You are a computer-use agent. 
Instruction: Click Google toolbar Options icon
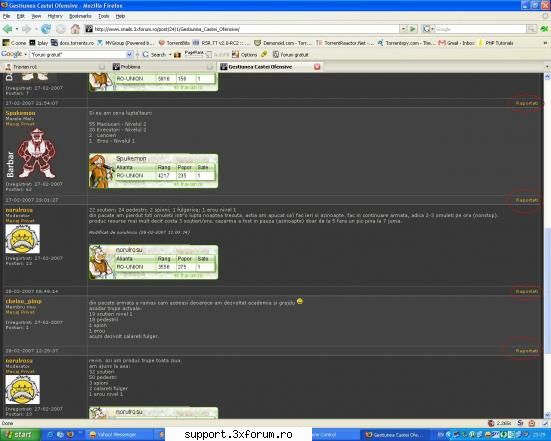point(235,54)
